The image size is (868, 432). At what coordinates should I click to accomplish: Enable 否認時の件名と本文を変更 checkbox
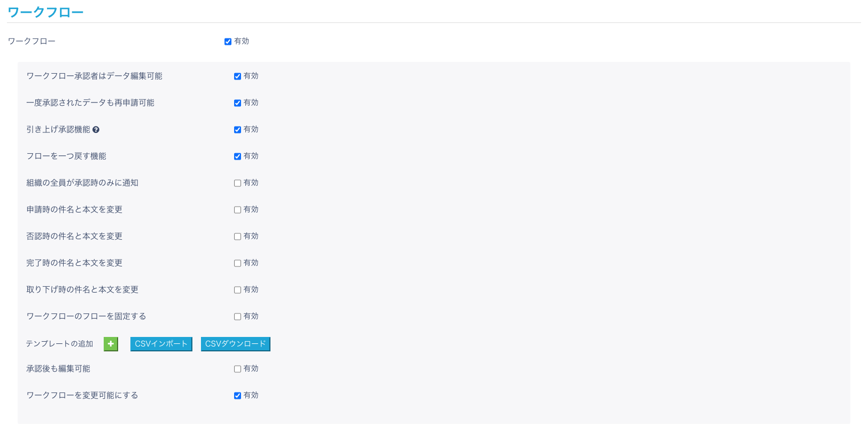click(237, 237)
